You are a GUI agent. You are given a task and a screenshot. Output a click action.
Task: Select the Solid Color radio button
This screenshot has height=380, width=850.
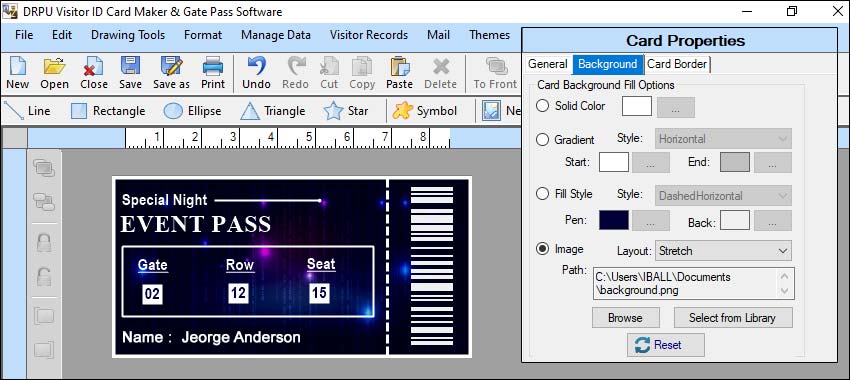click(542, 106)
